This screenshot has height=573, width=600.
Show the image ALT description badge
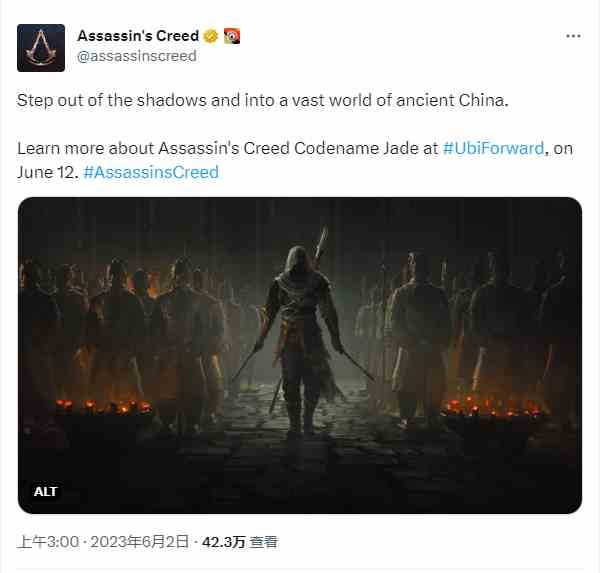(46, 491)
